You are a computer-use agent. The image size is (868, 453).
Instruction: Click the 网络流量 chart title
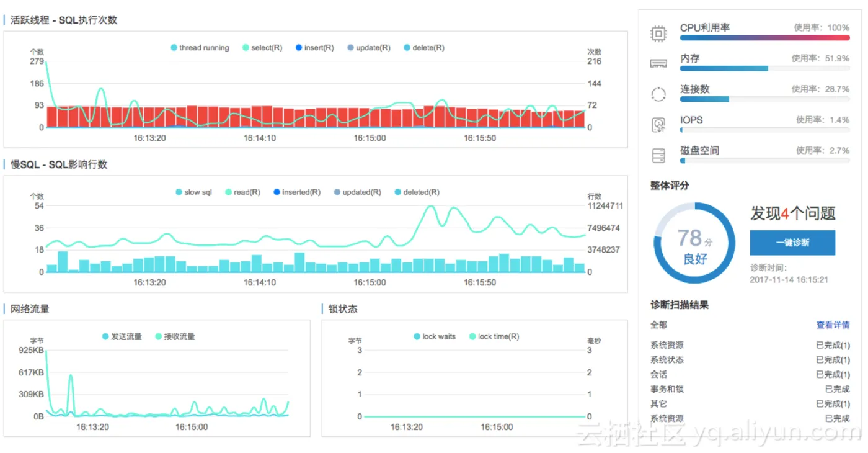[x=30, y=309]
